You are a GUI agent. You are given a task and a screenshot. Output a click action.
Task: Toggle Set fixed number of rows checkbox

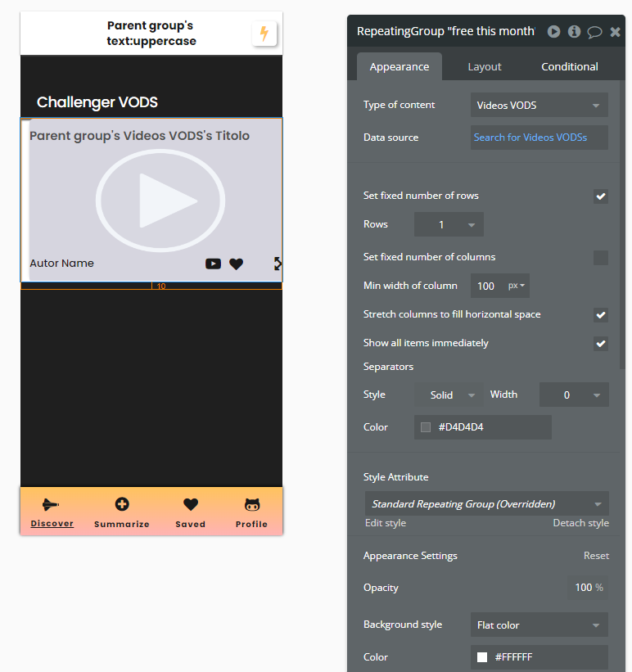(x=601, y=196)
